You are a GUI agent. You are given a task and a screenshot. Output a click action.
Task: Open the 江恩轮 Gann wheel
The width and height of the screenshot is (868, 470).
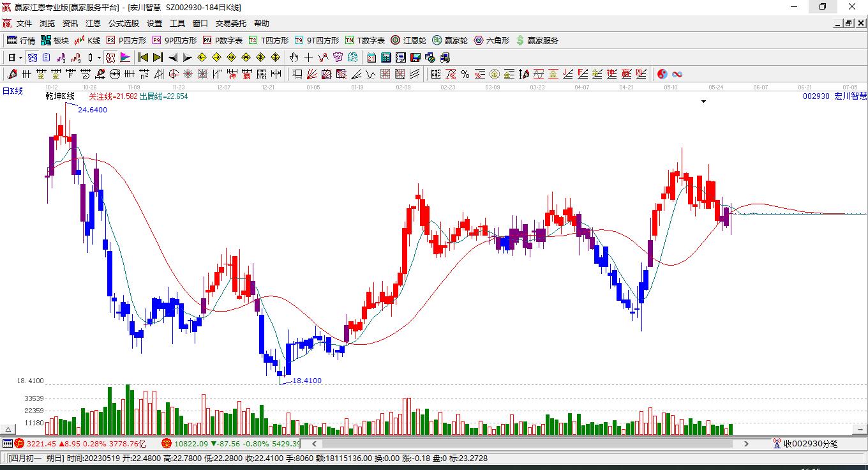pos(408,40)
